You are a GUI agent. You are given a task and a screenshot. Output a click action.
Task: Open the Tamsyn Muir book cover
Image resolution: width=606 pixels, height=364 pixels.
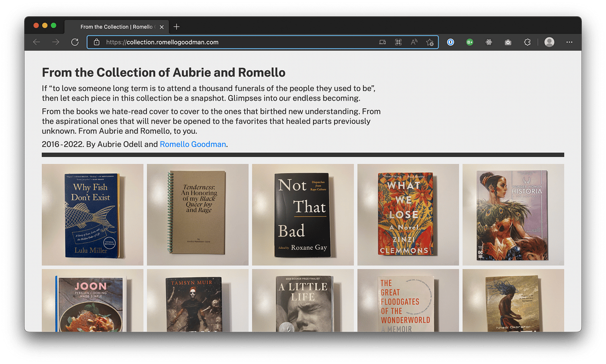(198, 300)
